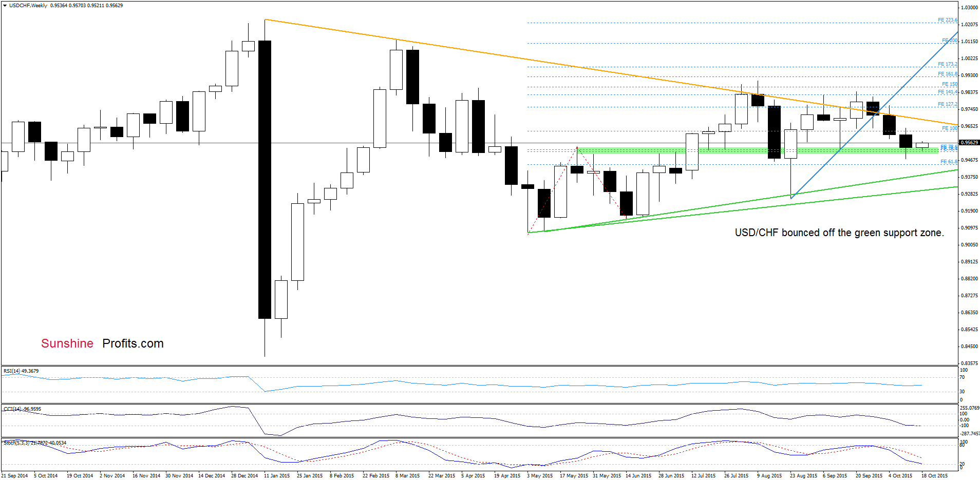Image resolution: width=980 pixels, height=480 pixels.
Task: Click the 0.89125 price axis value
Action: tap(969, 262)
